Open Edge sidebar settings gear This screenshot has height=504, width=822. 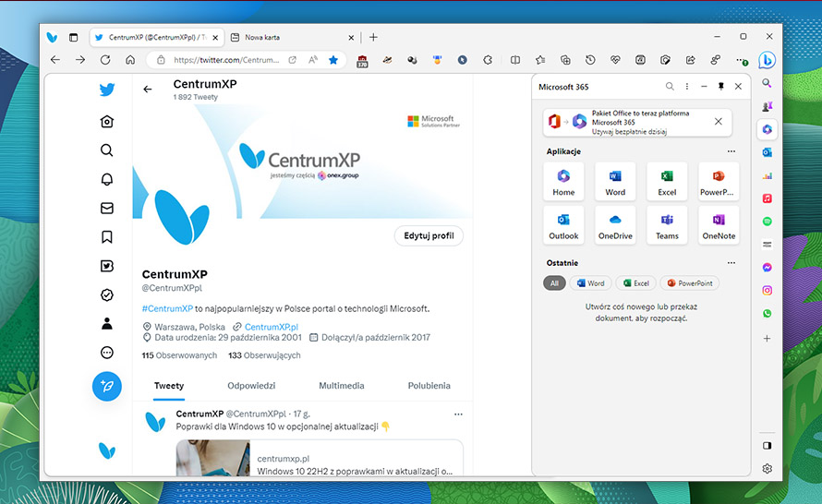click(767, 469)
